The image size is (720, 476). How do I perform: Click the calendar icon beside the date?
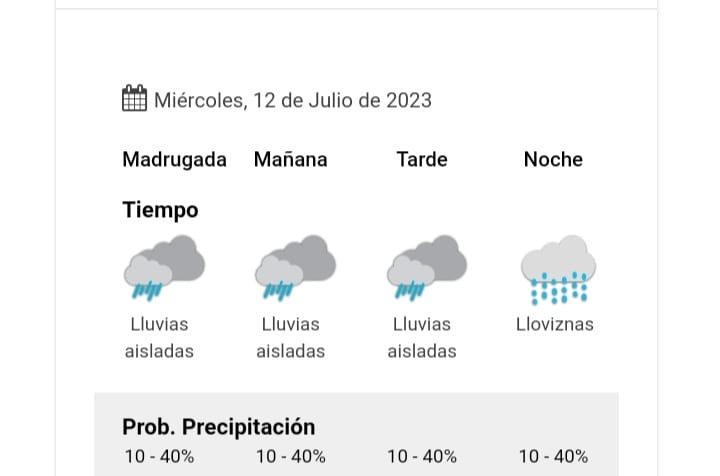tap(134, 98)
